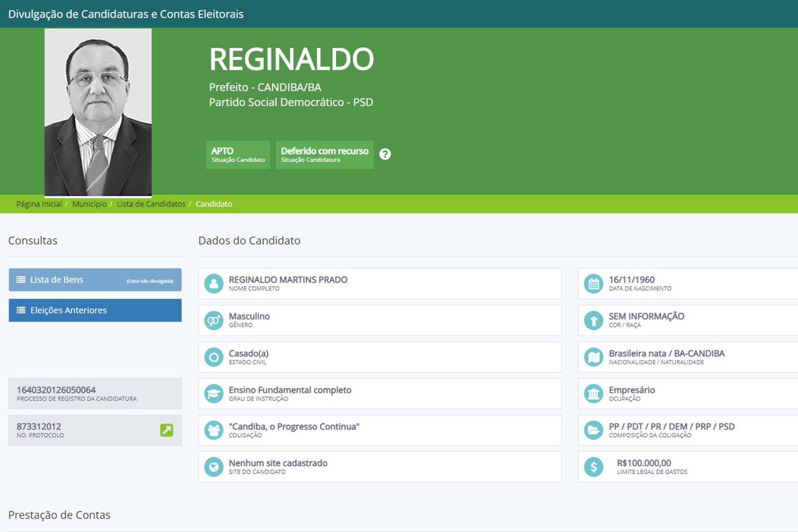Go to Página Inicial breadcrumb

tap(39, 204)
